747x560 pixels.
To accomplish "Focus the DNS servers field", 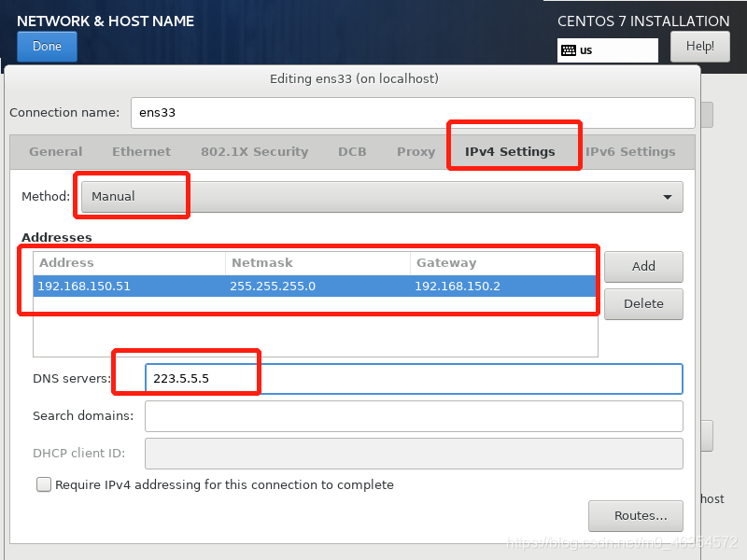I will [x=414, y=379].
